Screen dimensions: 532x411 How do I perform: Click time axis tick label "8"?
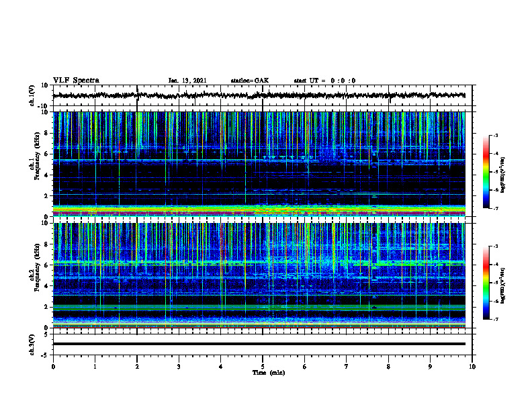pos(388,367)
